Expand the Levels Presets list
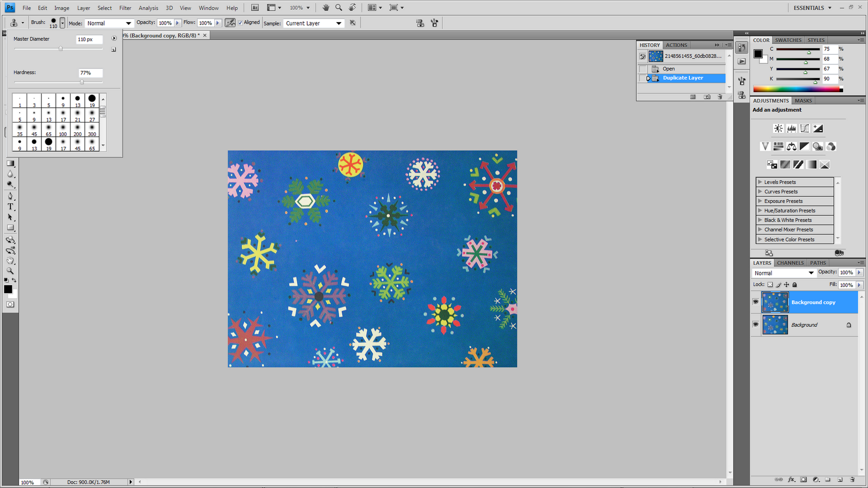Image resolution: width=868 pixels, height=488 pixels. [x=760, y=182]
